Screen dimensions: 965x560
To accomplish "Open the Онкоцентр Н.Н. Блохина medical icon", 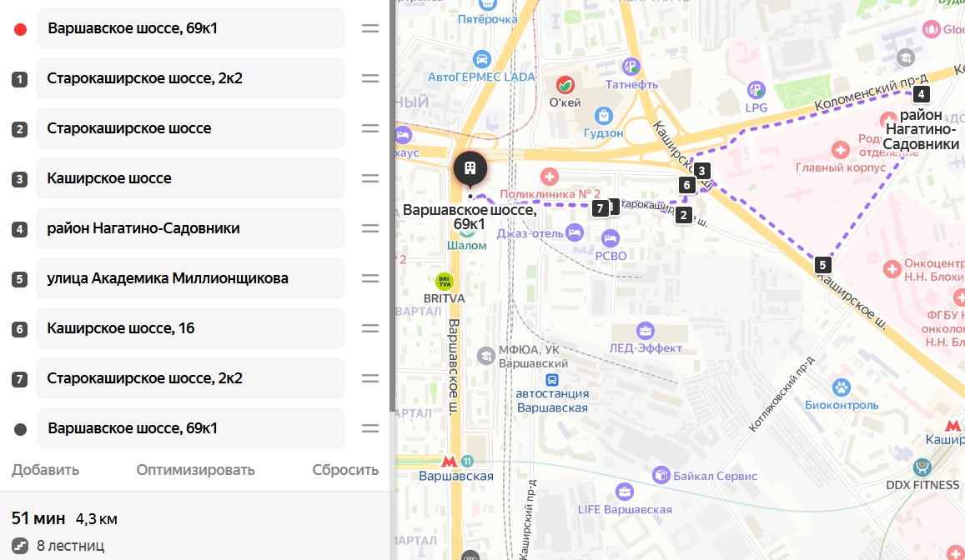I will [892, 268].
